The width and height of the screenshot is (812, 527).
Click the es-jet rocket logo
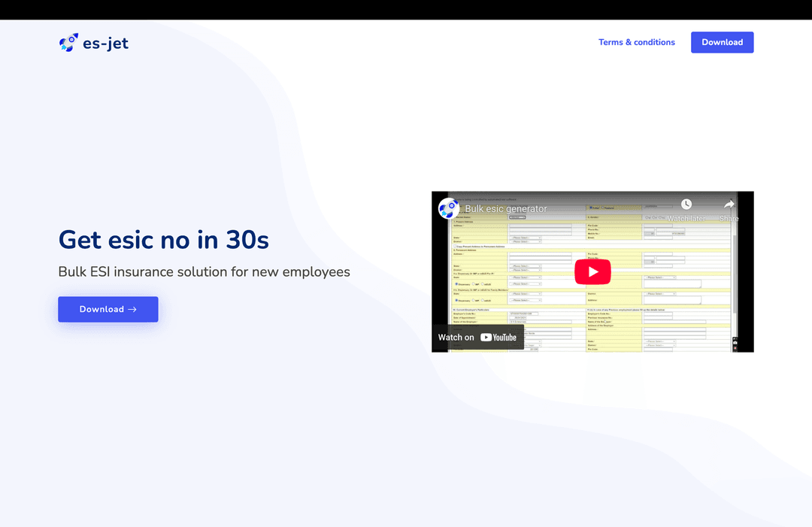68,42
